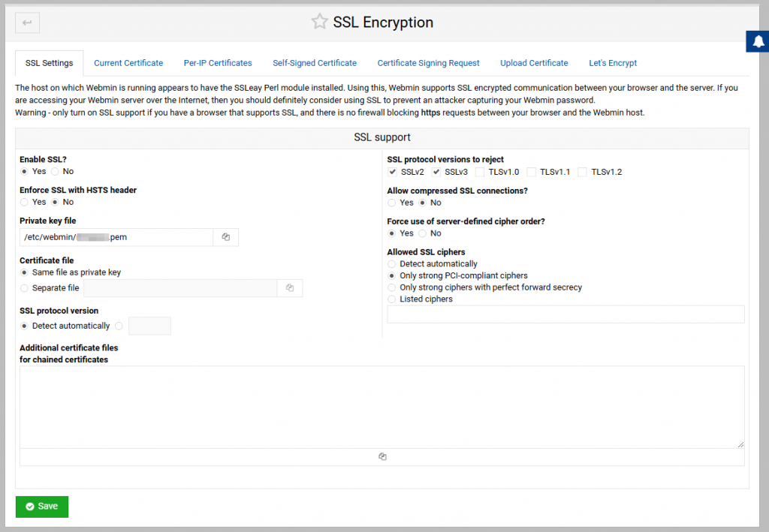Click the back arrow button
Viewport: 769px width, 532px height.
[28, 23]
